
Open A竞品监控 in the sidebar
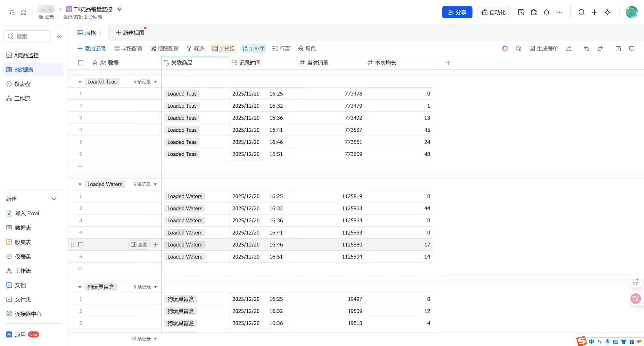(x=26, y=55)
